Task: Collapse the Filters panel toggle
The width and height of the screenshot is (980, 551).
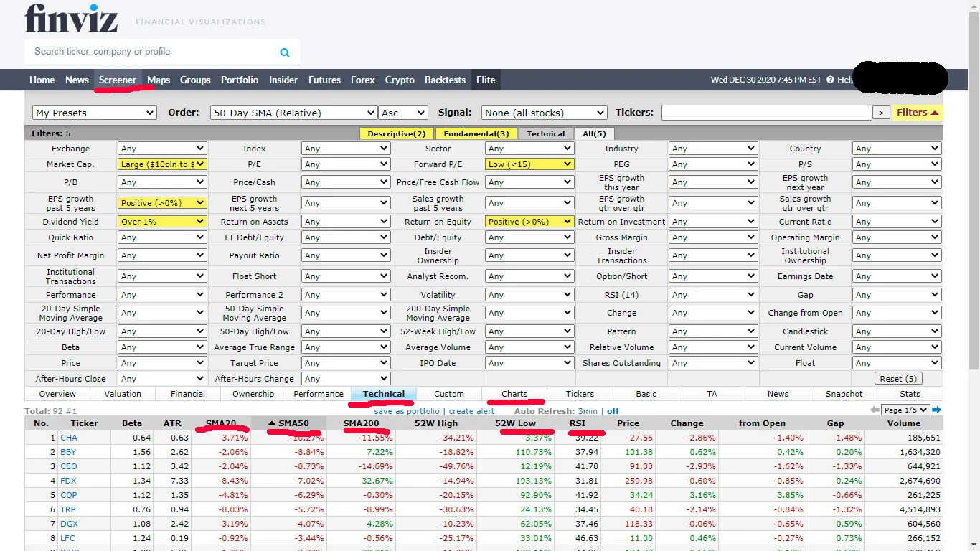Action: pos(918,113)
